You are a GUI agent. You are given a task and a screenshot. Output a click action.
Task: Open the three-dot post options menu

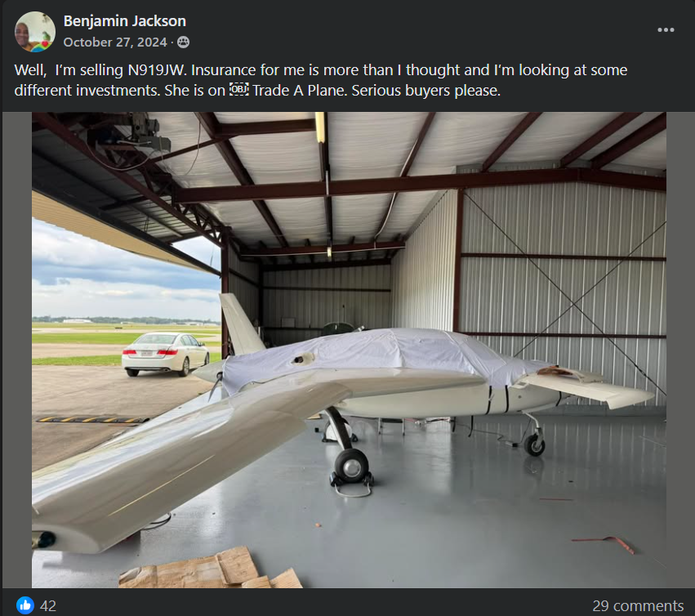pyautogui.click(x=666, y=30)
